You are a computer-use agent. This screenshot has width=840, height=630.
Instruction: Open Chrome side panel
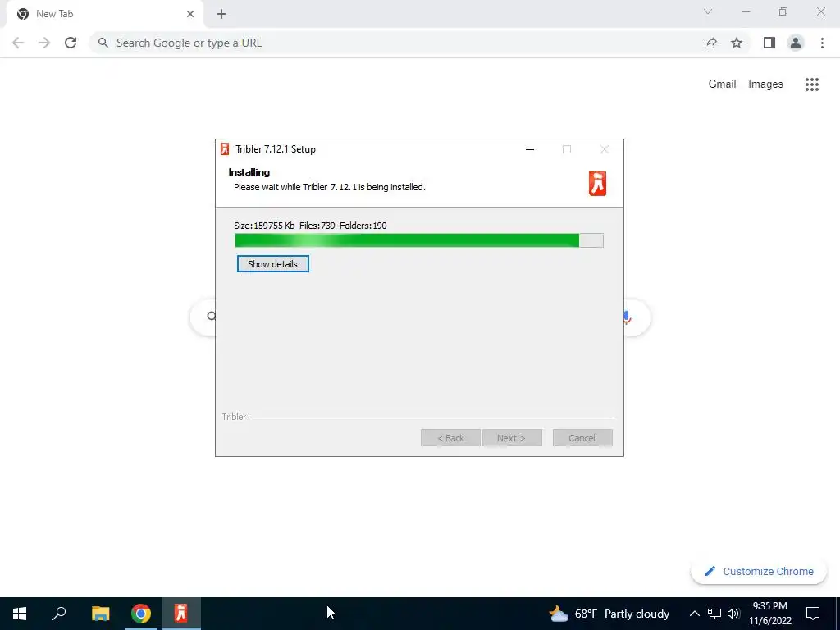(769, 43)
